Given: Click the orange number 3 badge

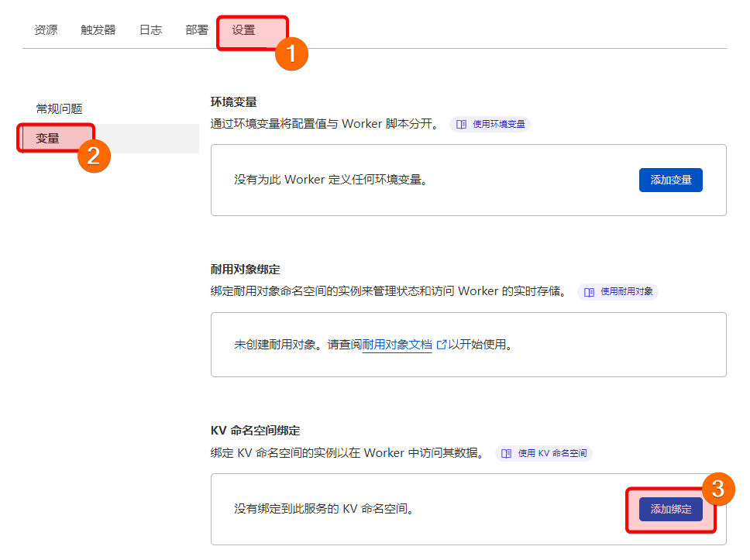Looking at the screenshot, I should (718, 489).
